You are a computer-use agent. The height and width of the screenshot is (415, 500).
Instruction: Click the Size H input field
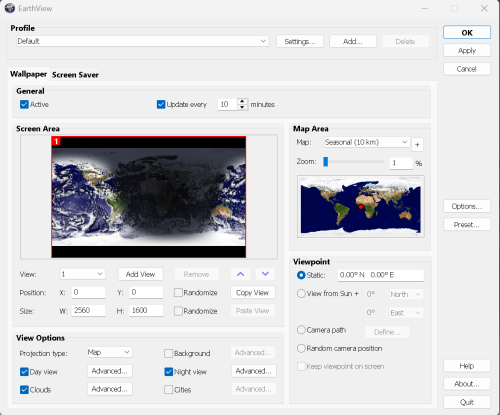146,311
